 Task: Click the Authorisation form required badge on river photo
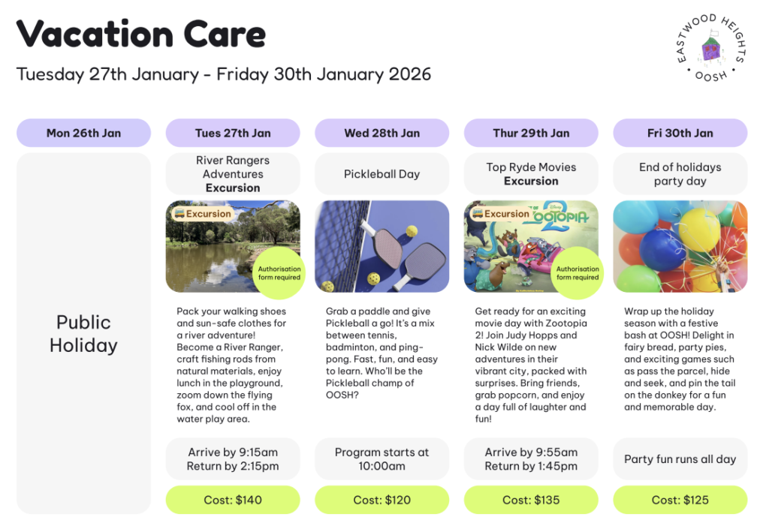[x=279, y=273]
